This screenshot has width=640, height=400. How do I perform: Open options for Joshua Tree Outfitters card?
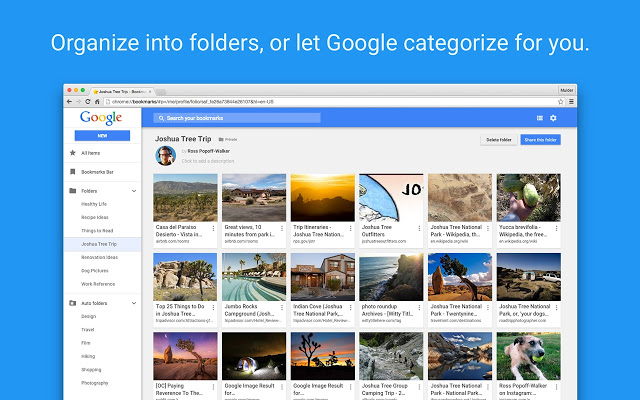(x=419, y=229)
